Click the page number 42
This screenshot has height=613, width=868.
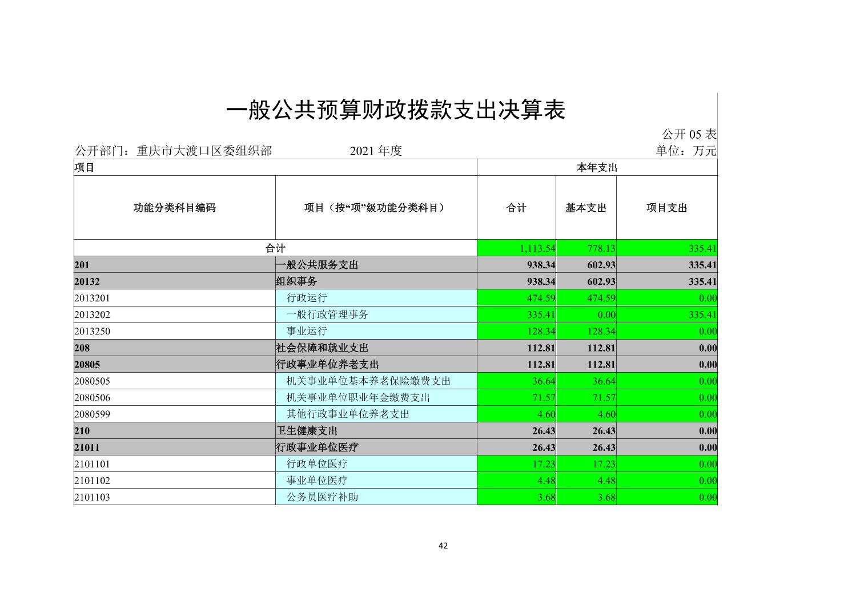pyautogui.click(x=443, y=546)
